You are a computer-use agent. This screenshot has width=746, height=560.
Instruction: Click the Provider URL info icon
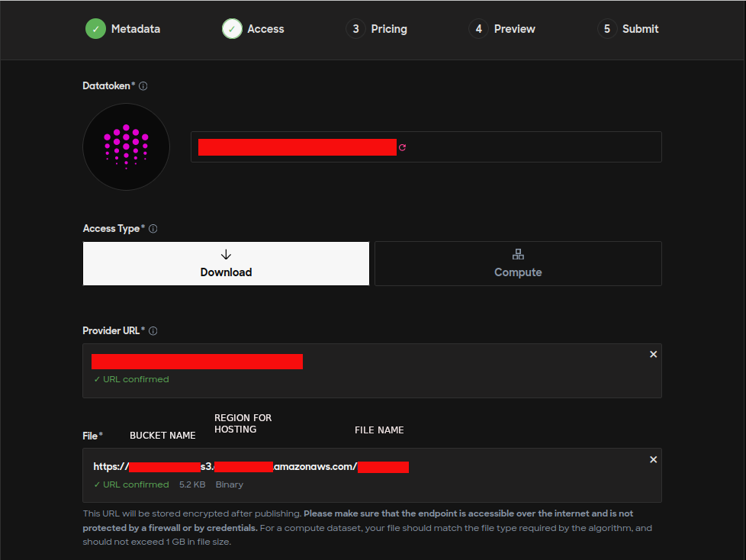coord(153,331)
